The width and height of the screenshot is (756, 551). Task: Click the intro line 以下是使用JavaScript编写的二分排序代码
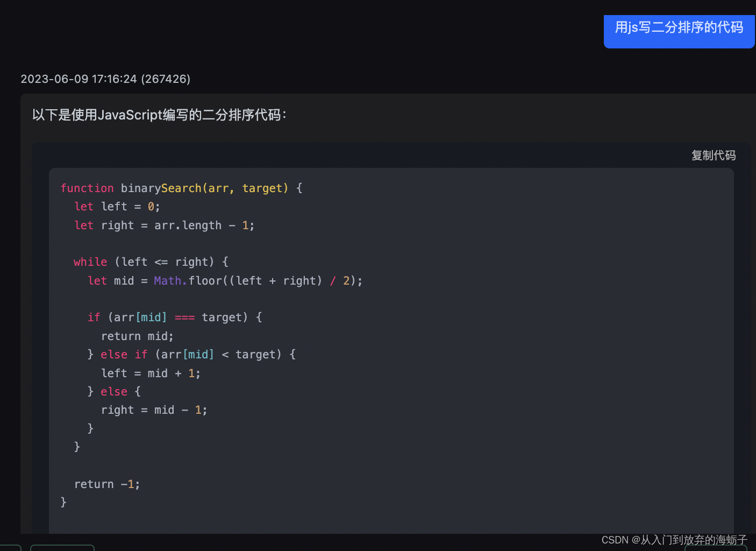click(x=159, y=115)
